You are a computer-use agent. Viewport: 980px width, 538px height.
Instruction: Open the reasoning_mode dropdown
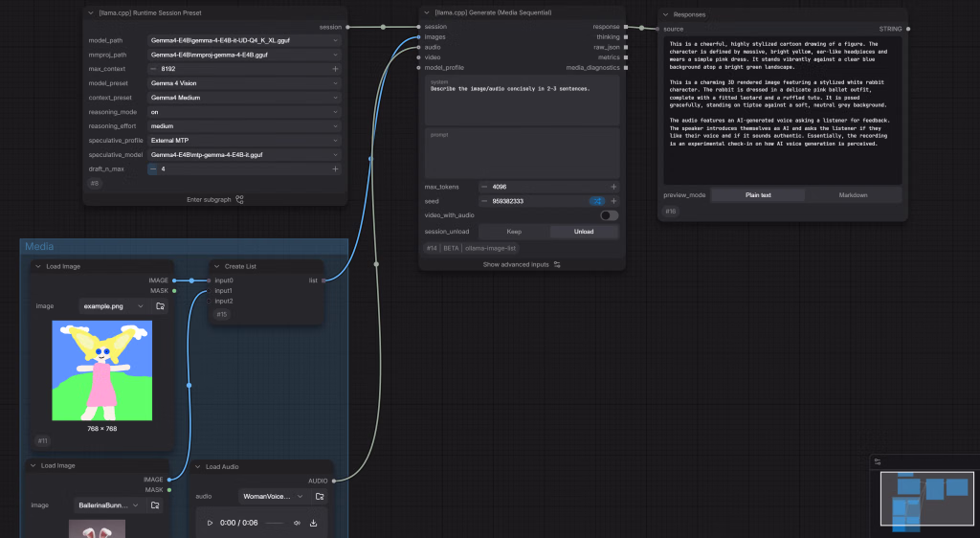(x=244, y=112)
